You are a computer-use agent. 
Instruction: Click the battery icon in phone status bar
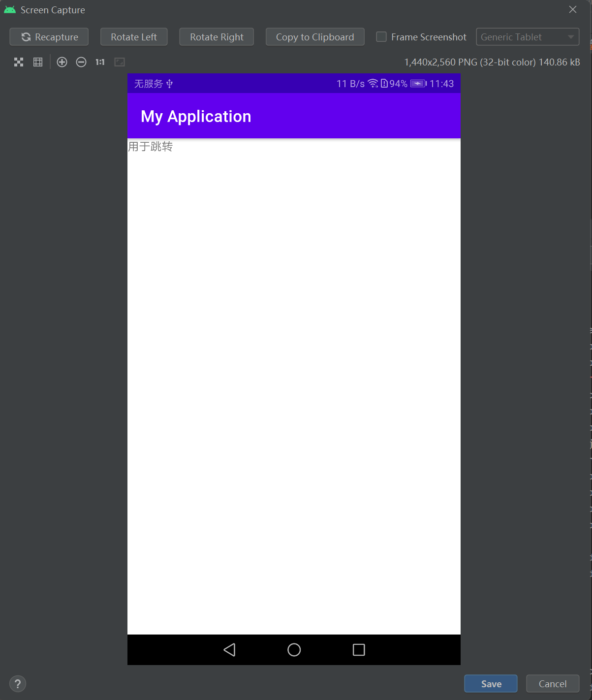419,84
